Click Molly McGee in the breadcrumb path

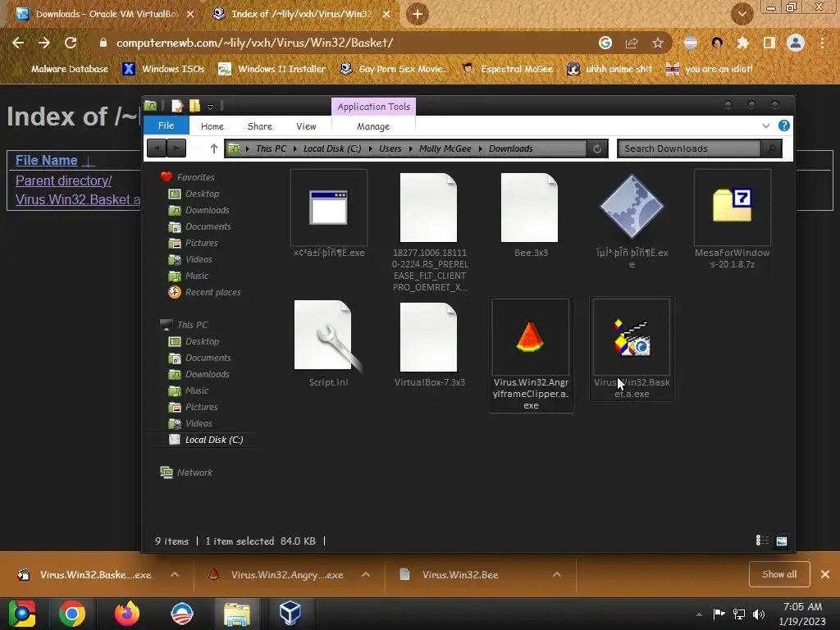[445, 149]
